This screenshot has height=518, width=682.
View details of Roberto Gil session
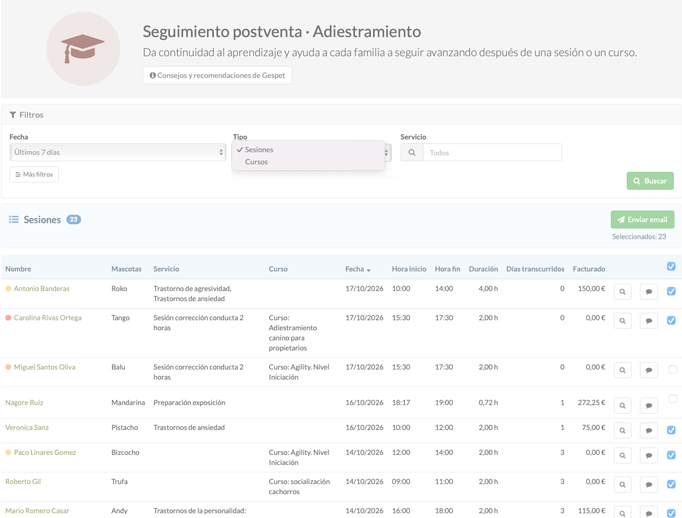coord(622,485)
